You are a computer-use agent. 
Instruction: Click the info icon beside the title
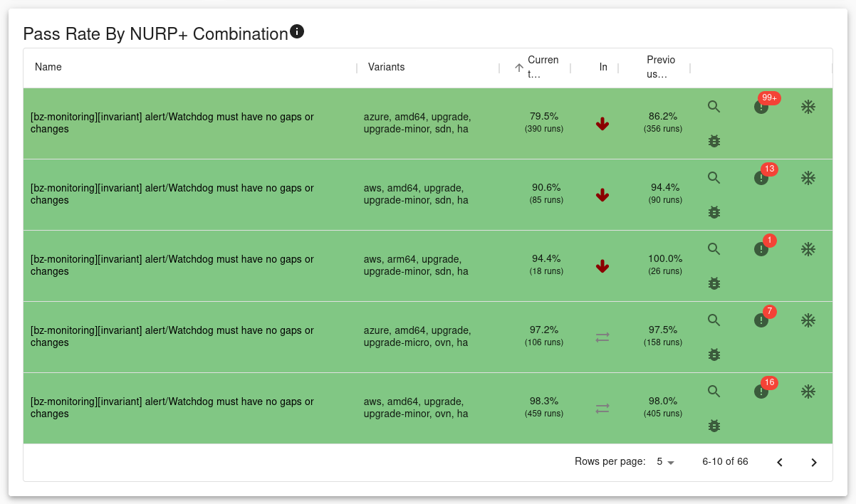click(297, 31)
